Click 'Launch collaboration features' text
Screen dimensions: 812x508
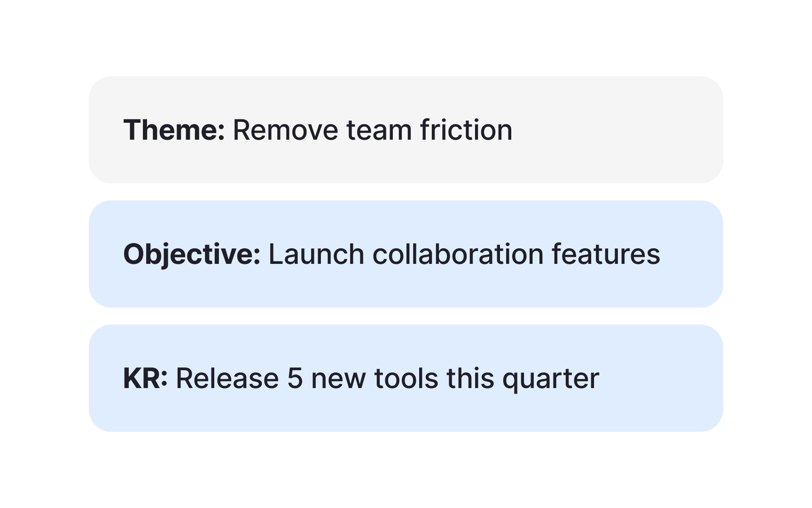[464, 254]
